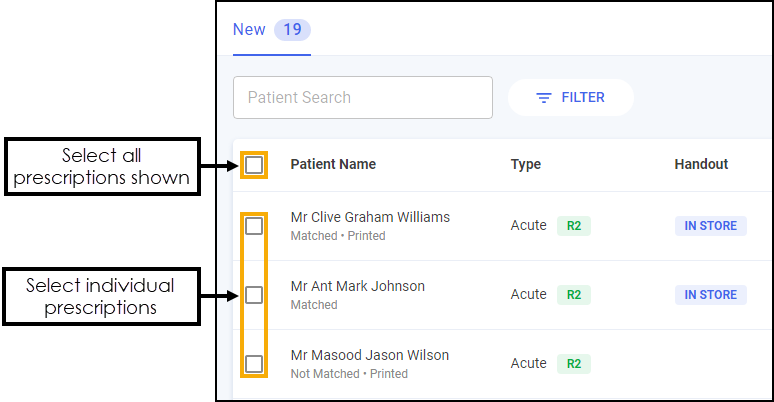Click the Handout column header
Image resolution: width=774 pixels, height=402 pixels.
[701, 164]
